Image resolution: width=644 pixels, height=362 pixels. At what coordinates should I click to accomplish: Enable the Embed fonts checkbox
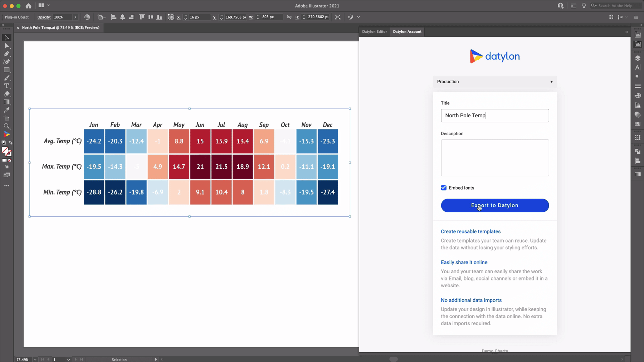[x=444, y=187]
